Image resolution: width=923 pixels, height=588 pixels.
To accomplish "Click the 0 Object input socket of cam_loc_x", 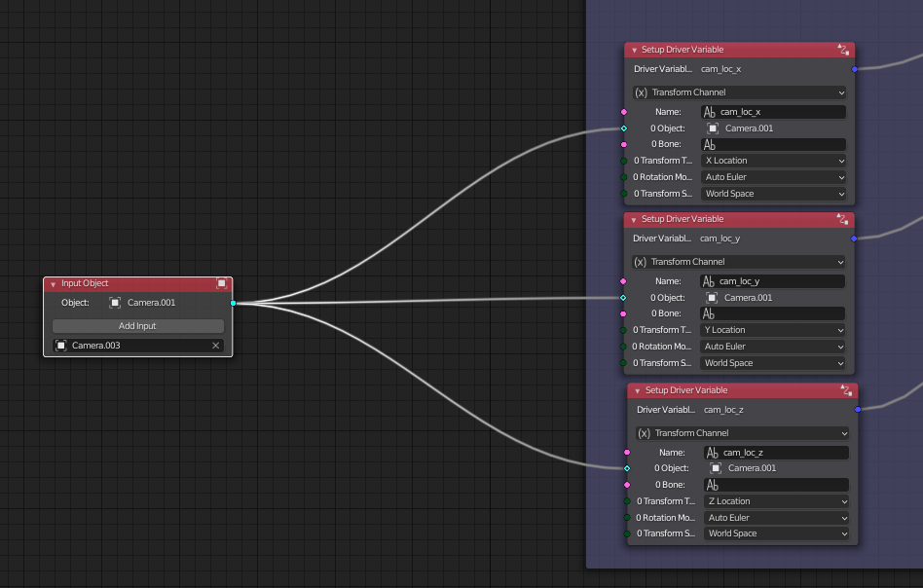I will click(624, 129).
